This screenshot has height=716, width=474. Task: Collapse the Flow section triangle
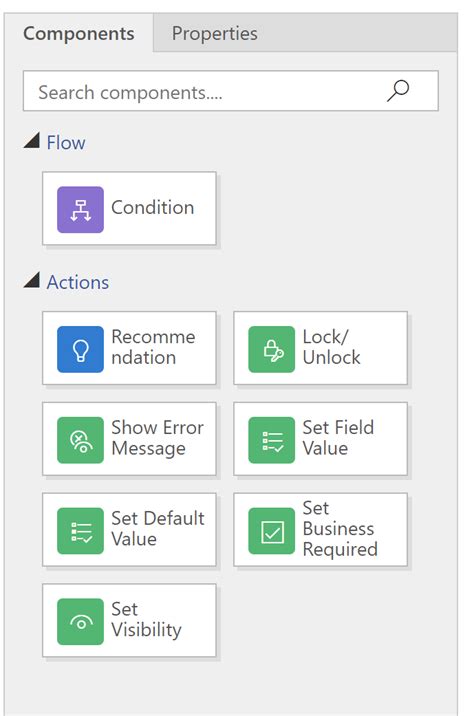(32, 141)
